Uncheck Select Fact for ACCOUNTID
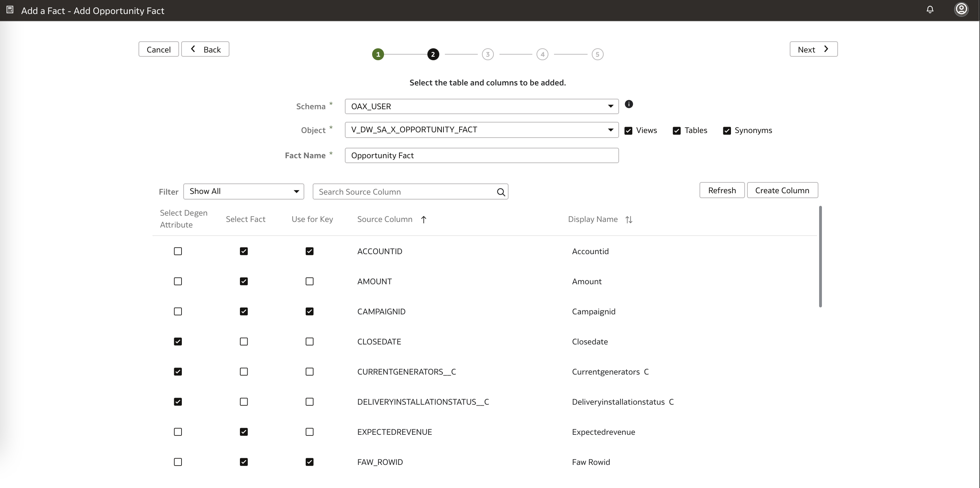 click(243, 251)
